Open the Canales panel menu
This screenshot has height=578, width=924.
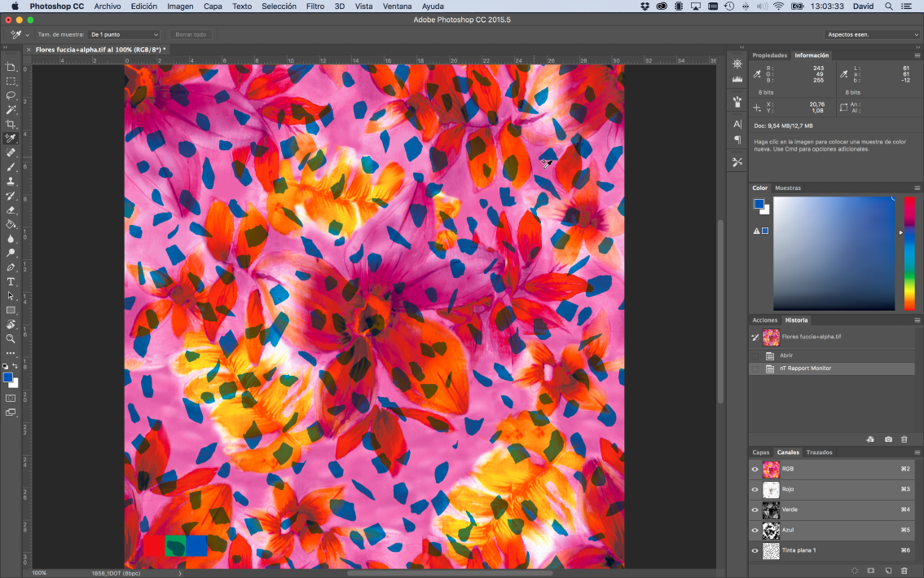(917, 453)
